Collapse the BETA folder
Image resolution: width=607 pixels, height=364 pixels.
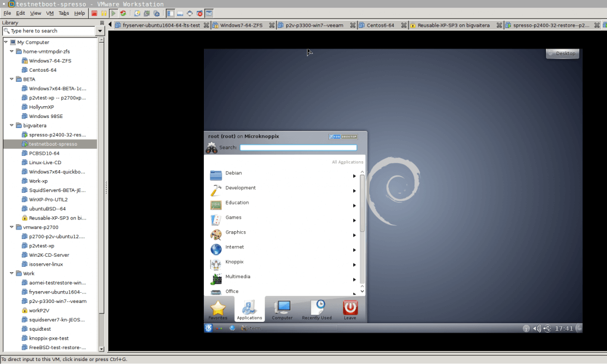point(12,79)
